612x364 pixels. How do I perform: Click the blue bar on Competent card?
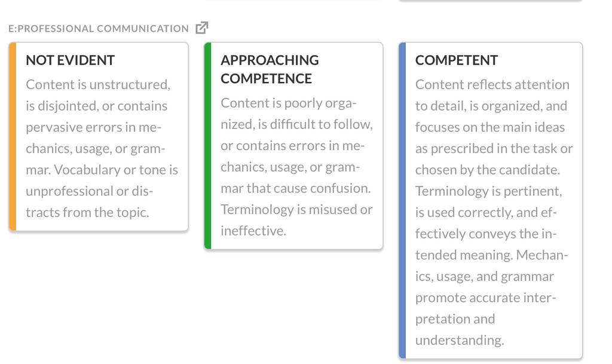click(402, 200)
